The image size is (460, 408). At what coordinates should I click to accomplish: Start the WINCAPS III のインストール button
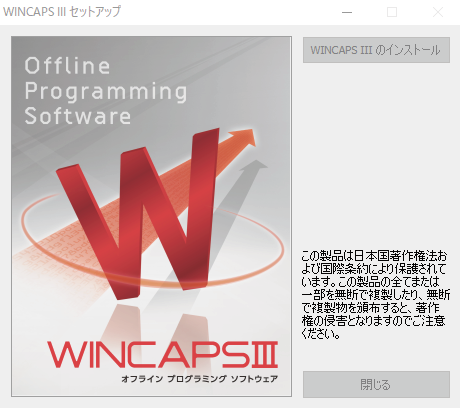tap(376, 50)
